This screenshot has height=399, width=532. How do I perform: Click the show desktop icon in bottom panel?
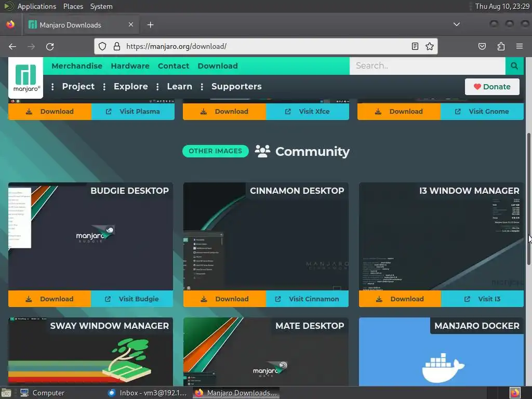point(6,393)
